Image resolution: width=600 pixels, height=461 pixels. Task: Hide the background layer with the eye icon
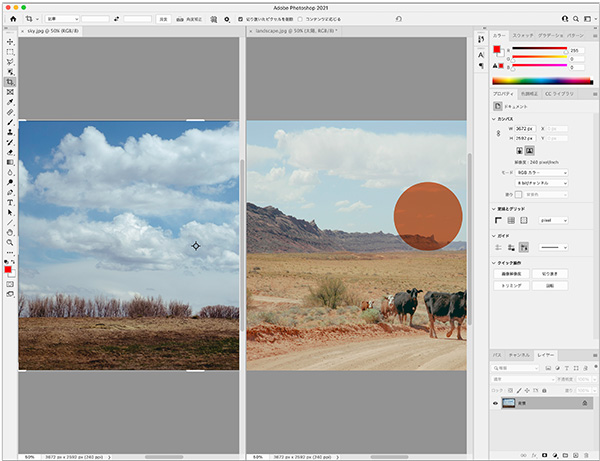coord(496,403)
